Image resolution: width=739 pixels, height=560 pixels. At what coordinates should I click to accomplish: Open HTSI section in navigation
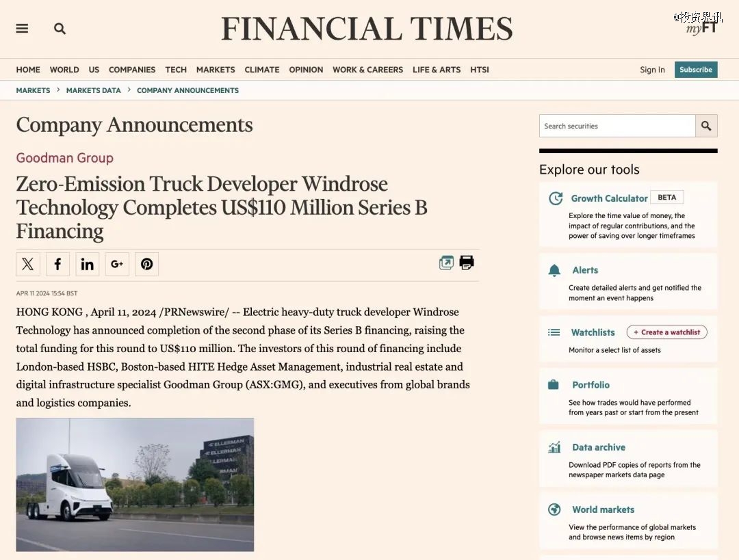479,70
